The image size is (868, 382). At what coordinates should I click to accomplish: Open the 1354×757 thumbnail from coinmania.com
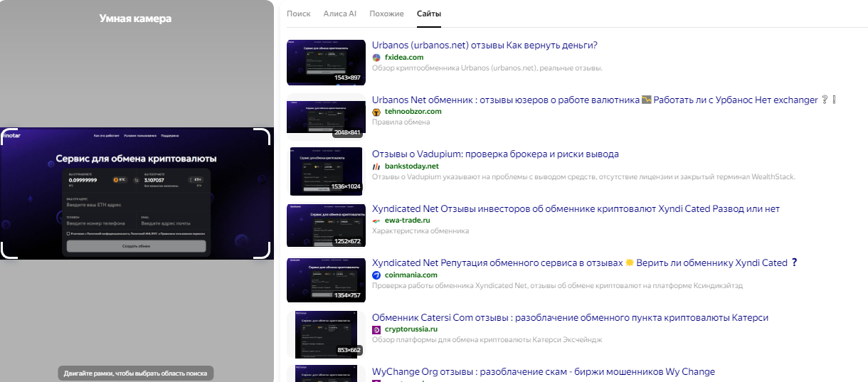pos(327,280)
